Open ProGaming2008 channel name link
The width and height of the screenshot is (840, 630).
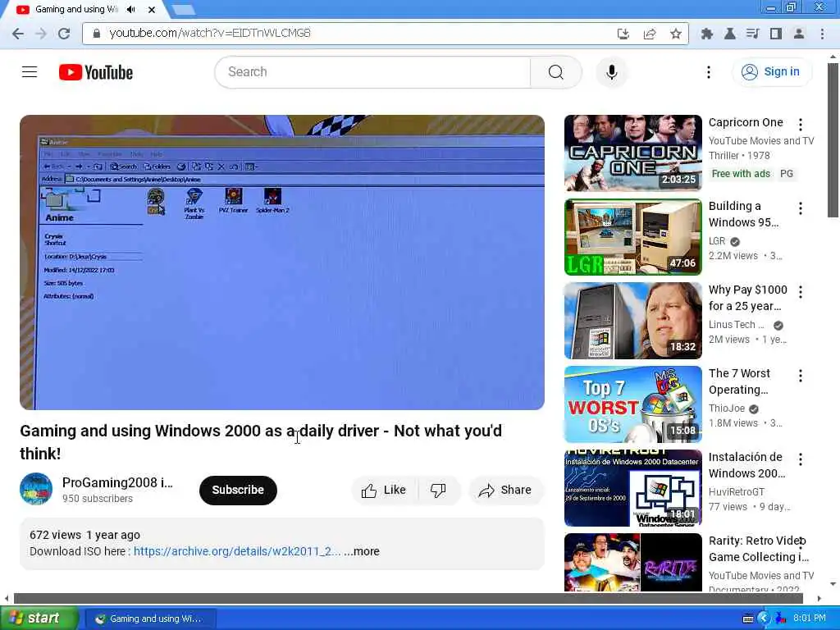coord(117,482)
